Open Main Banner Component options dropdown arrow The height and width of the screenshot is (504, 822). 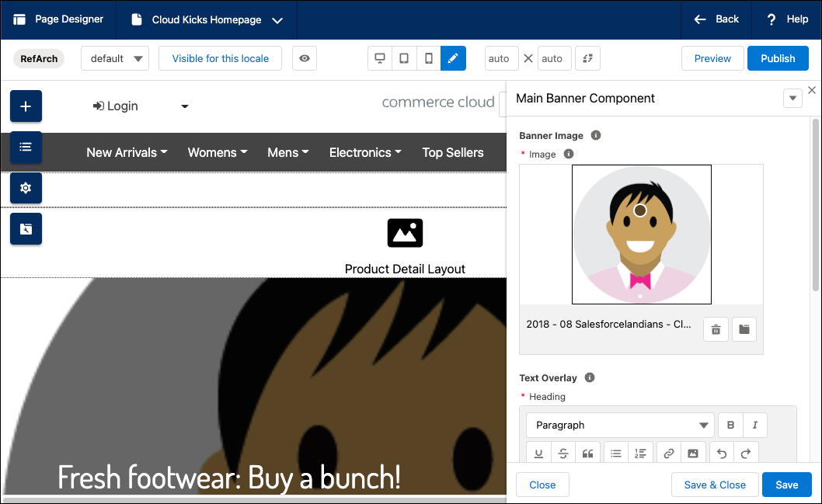pyautogui.click(x=792, y=98)
